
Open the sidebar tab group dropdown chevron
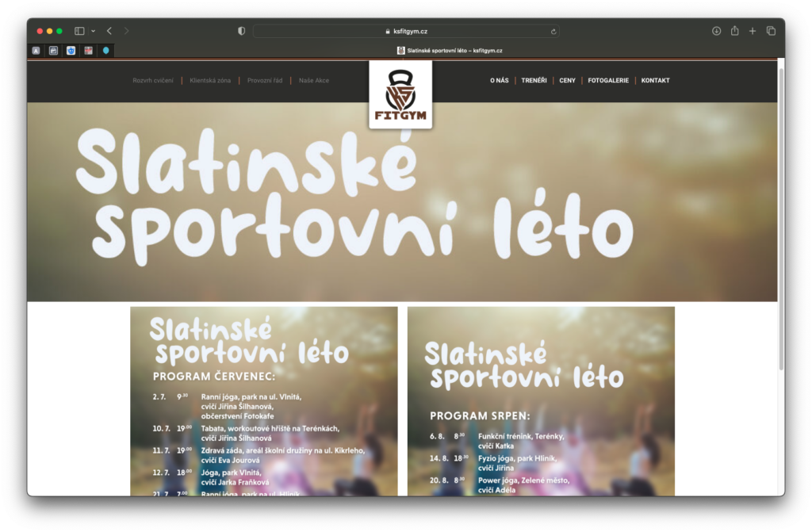tap(94, 31)
